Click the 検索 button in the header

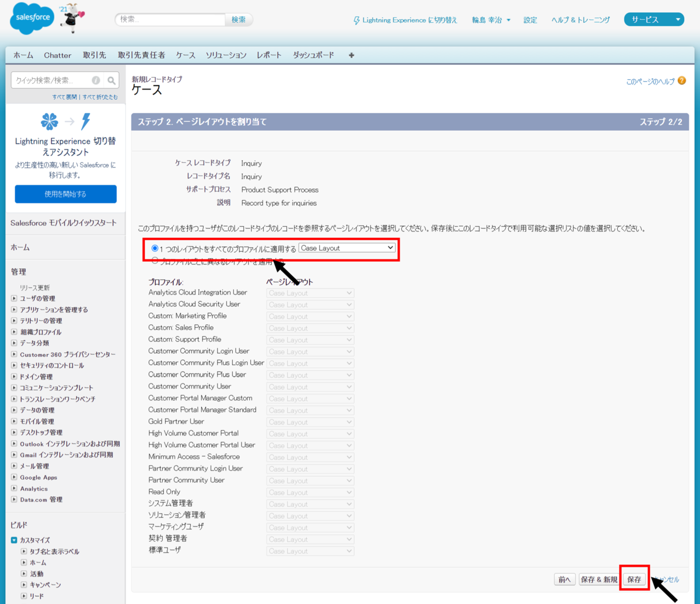(239, 20)
